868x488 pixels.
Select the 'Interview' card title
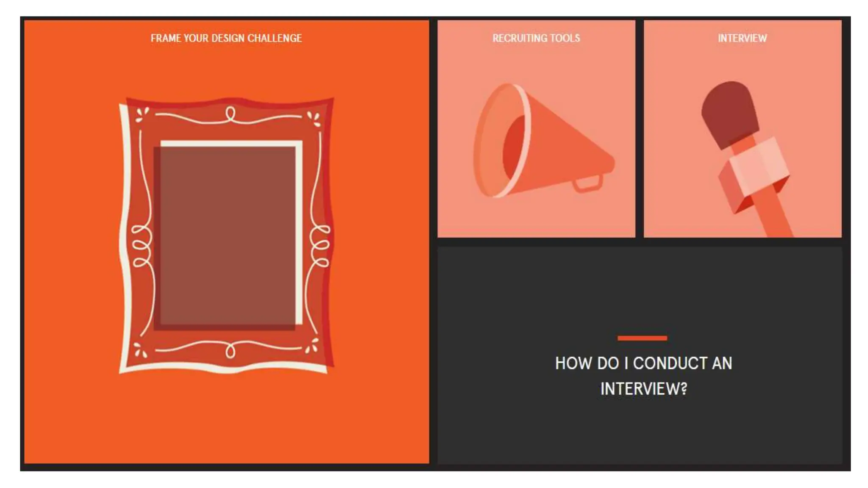742,38
